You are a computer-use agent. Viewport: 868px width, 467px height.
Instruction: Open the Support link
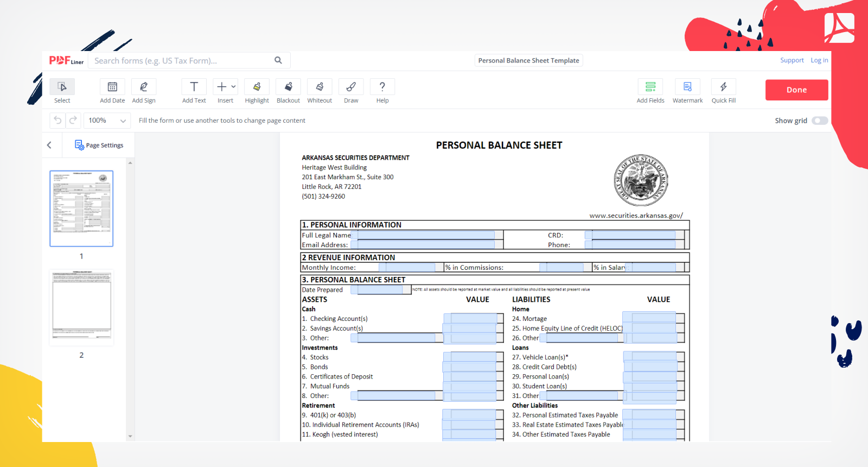click(x=792, y=60)
